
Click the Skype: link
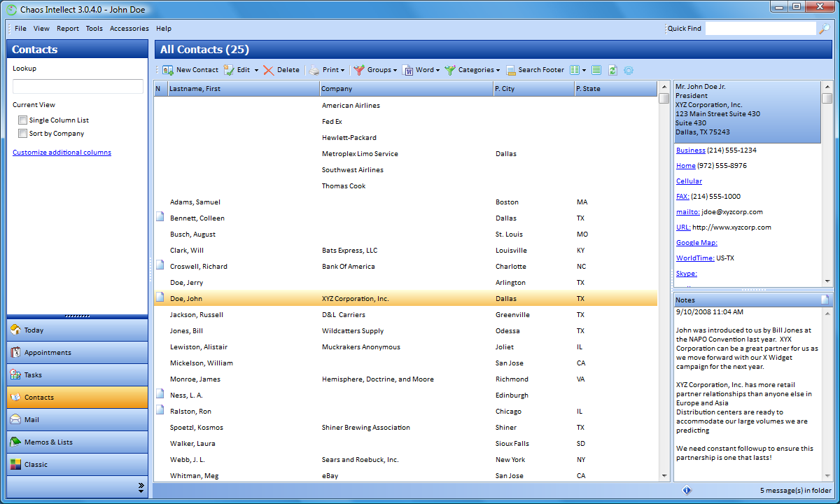pos(687,274)
